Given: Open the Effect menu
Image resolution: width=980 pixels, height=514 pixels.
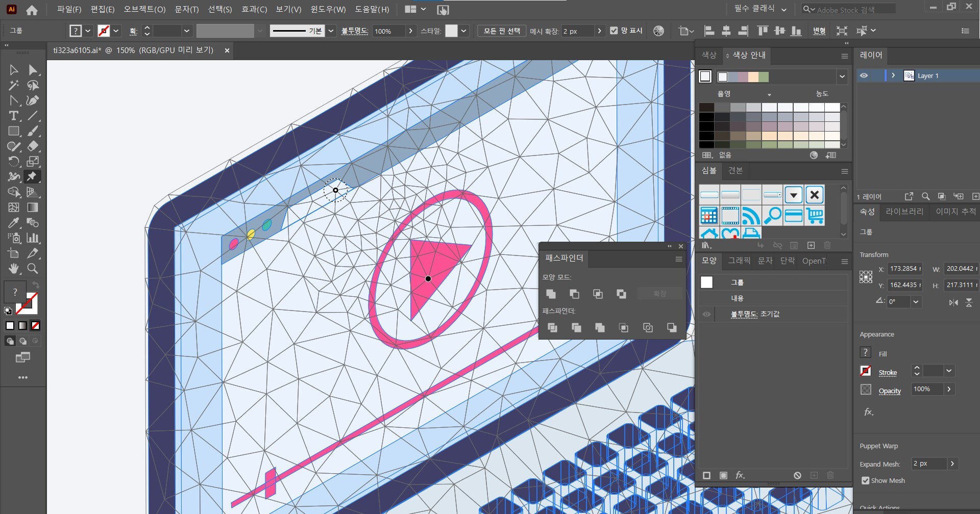Looking at the screenshot, I should click(254, 9).
